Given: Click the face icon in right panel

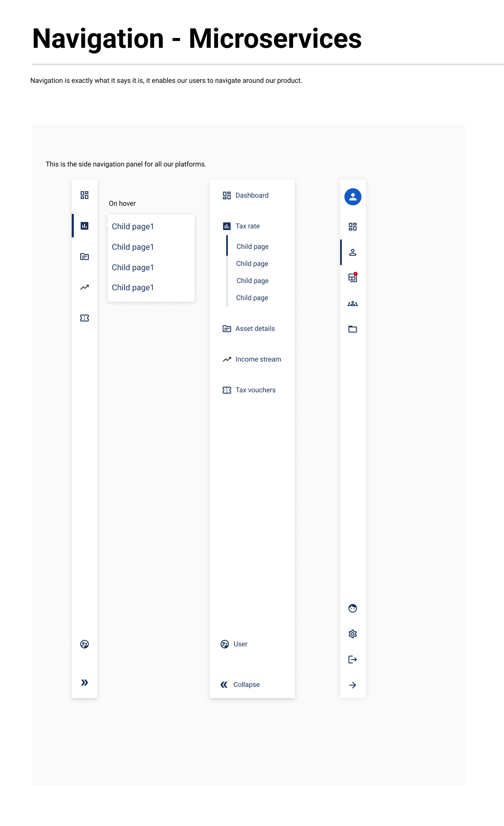Looking at the screenshot, I should (353, 608).
